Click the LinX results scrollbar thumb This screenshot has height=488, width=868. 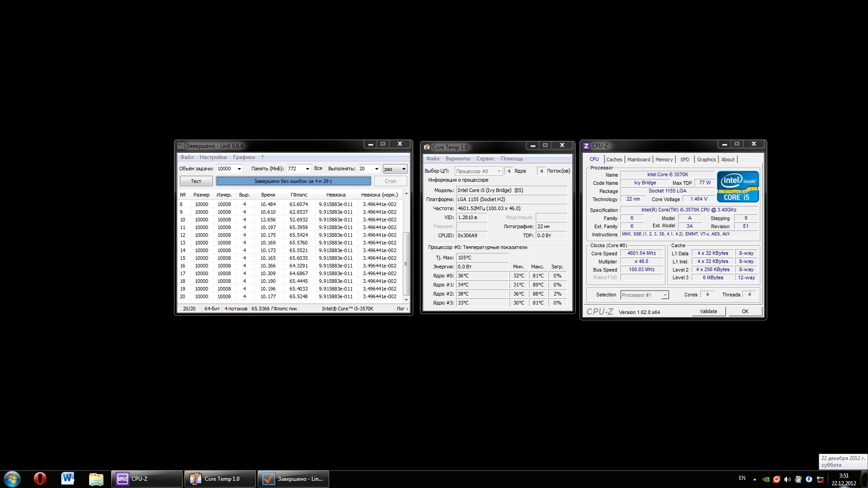click(x=406, y=263)
